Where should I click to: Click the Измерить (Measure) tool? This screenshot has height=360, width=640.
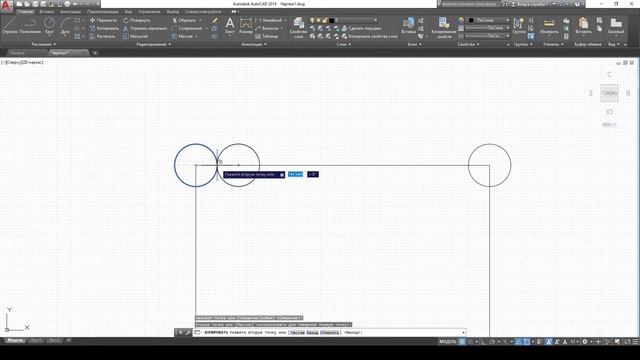coord(549,25)
